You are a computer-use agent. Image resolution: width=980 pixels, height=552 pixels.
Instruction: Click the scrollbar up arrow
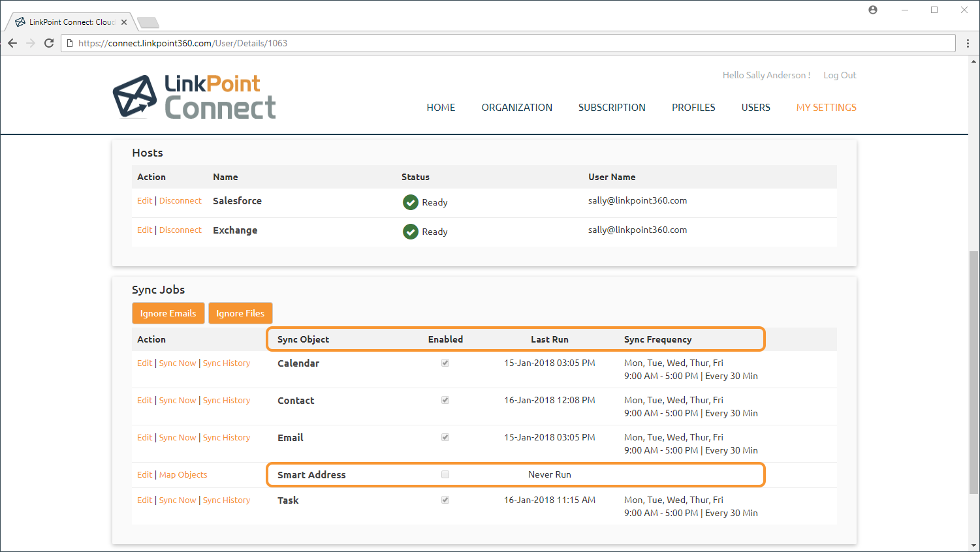tap(973, 62)
